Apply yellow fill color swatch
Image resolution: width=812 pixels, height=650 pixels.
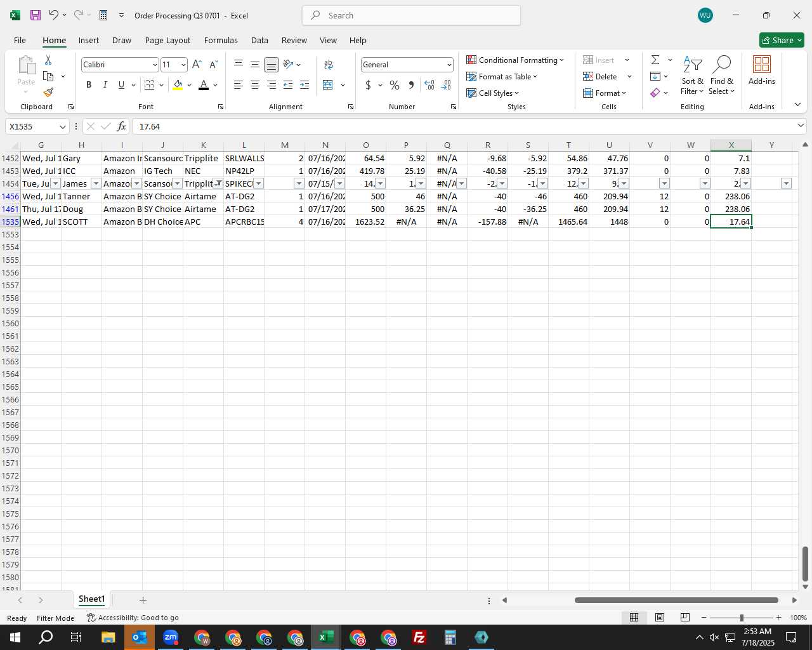[178, 84]
